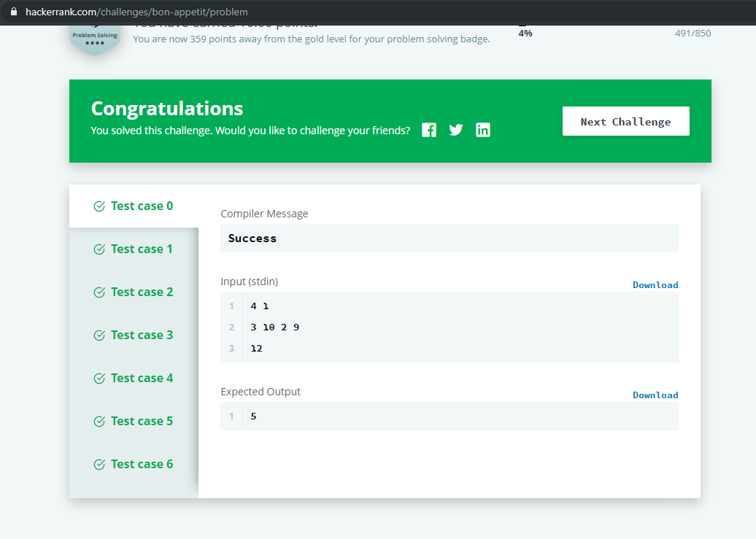Click the '4%' progress label

(525, 34)
